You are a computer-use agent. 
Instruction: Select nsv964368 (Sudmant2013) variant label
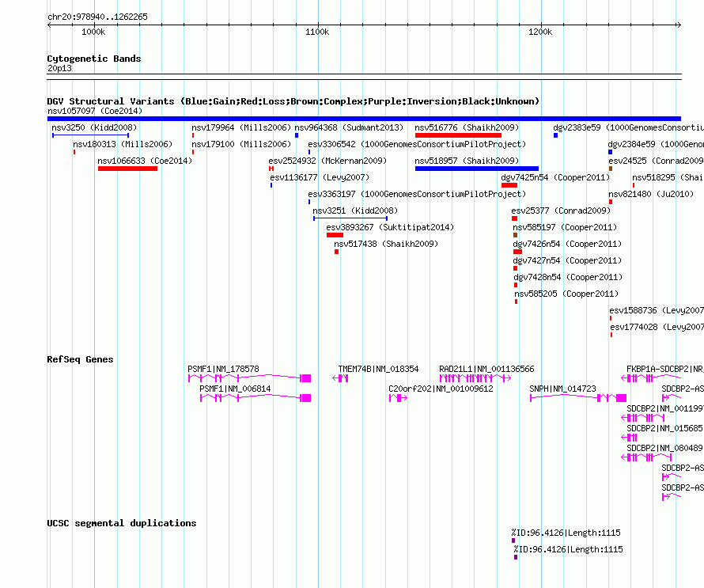tap(349, 127)
